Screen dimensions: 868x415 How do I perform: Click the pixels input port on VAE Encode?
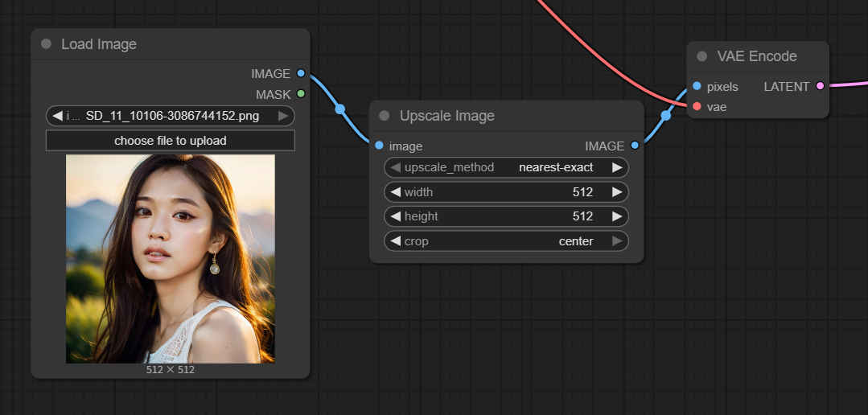[697, 86]
